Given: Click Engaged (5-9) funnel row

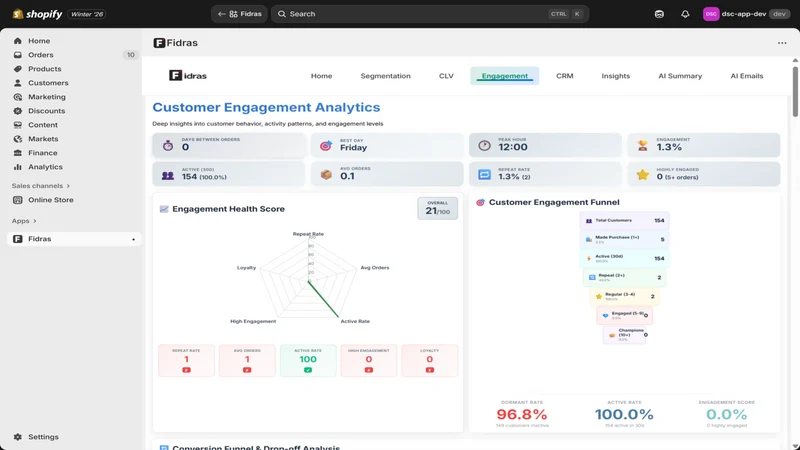Looking at the screenshot, I should (624, 315).
